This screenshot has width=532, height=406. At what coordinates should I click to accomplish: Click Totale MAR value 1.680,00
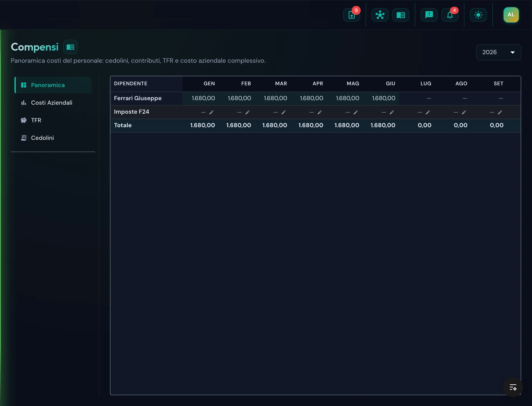275,125
